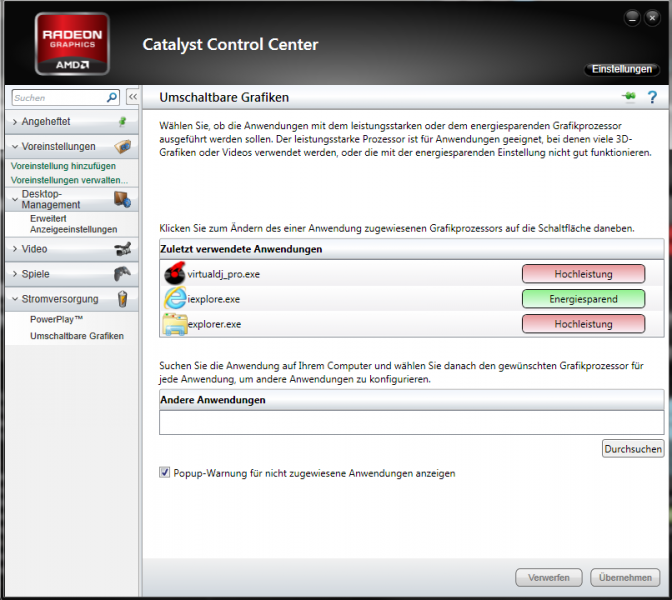Collapse the sidebar with double-chevron button
Screen dimensions: 672x600
(x=132, y=97)
